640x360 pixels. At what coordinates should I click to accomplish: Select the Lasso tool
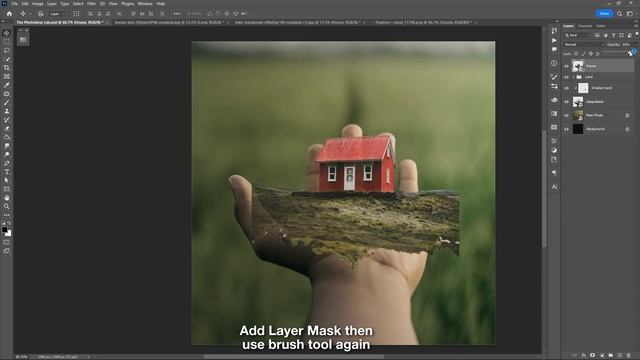click(7, 51)
